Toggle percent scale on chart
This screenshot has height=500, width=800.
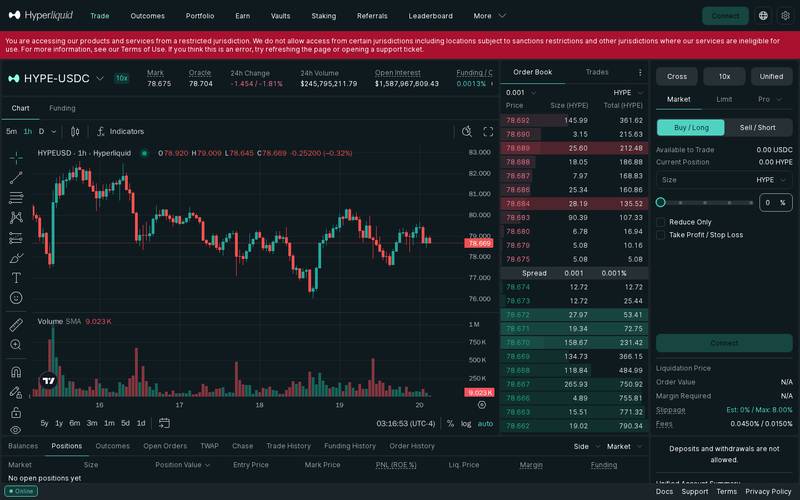click(450, 423)
